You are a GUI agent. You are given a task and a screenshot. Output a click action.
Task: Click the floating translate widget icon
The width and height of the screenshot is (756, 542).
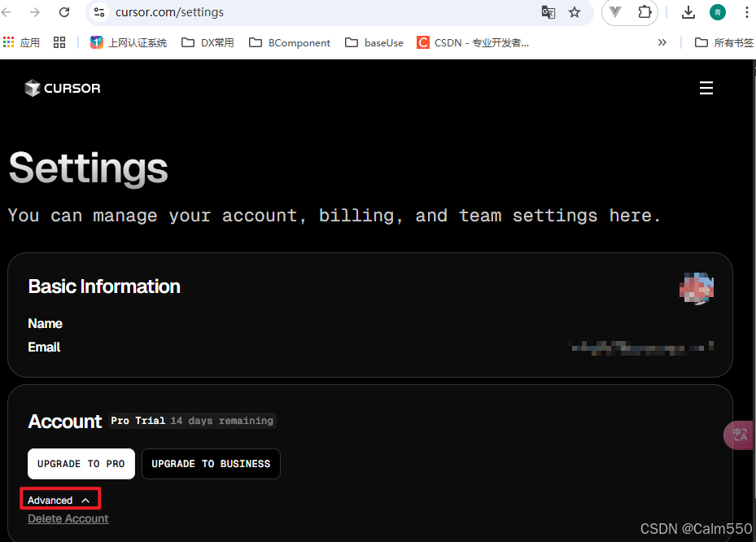[x=740, y=435]
